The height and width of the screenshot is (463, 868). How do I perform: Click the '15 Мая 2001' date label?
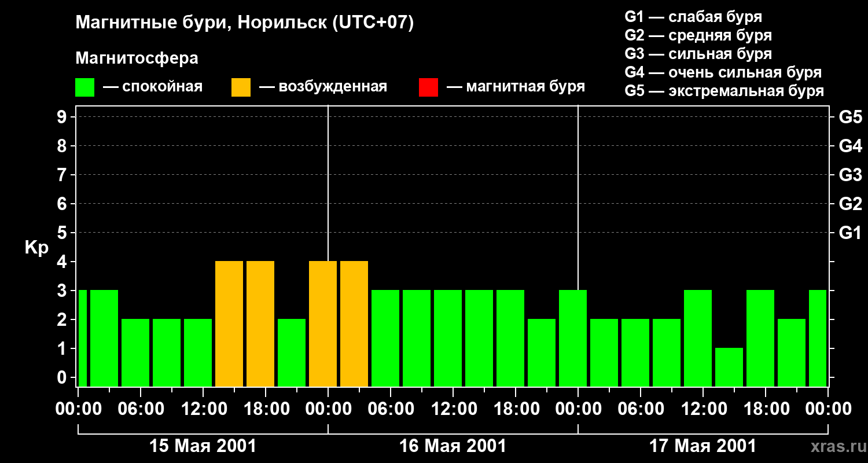tap(203, 446)
